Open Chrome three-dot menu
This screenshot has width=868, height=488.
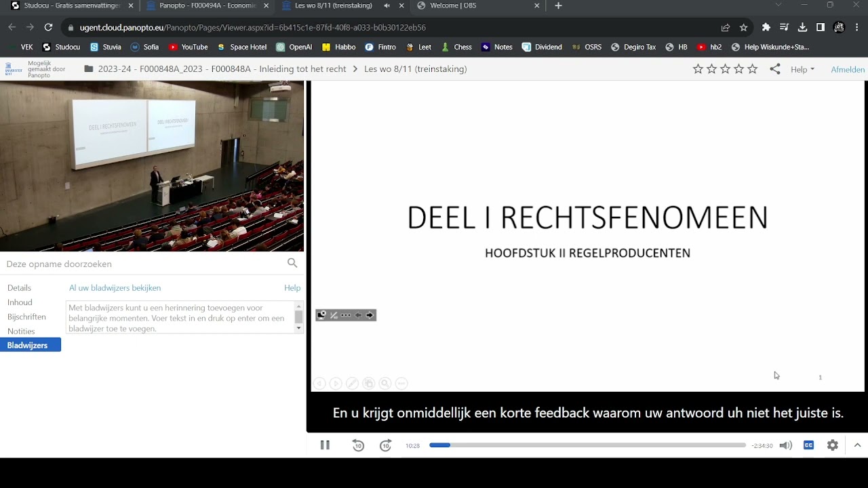[x=857, y=27]
